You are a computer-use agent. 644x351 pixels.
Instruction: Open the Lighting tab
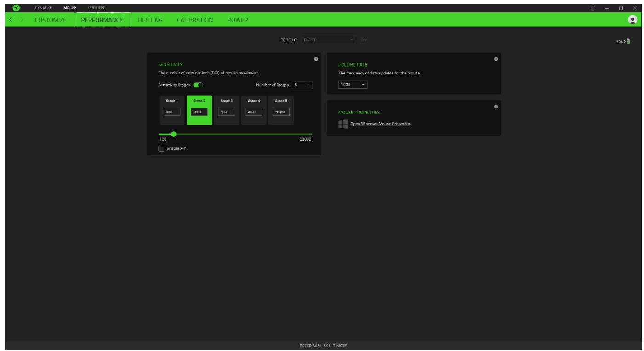(150, 20)
